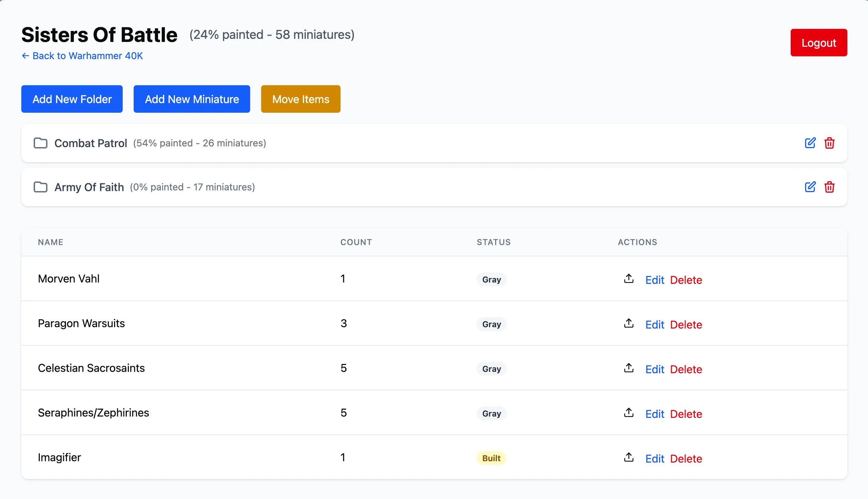Click the Move Items button

click(301, 99)
